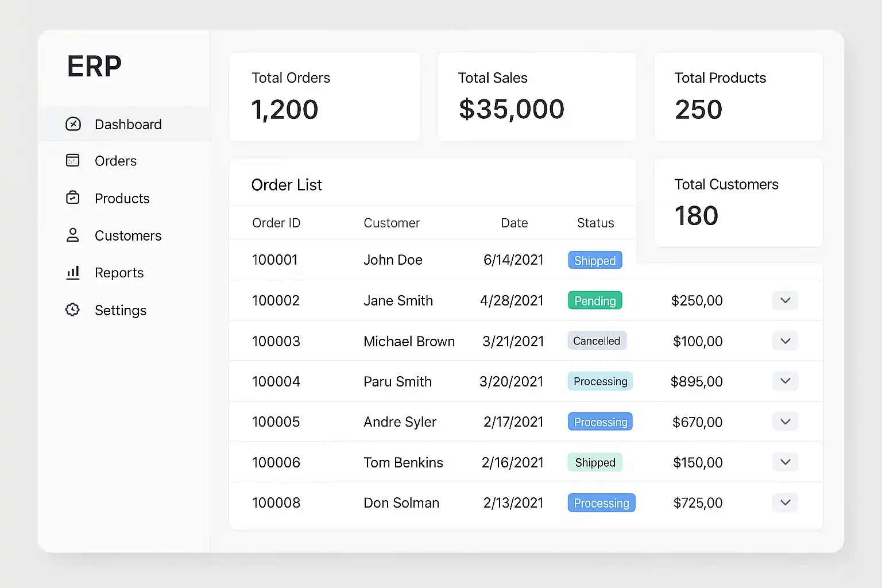The image size is (882, 588).
Task: Expand Tom Benkins order details chevron
Action: coord(785,462)
